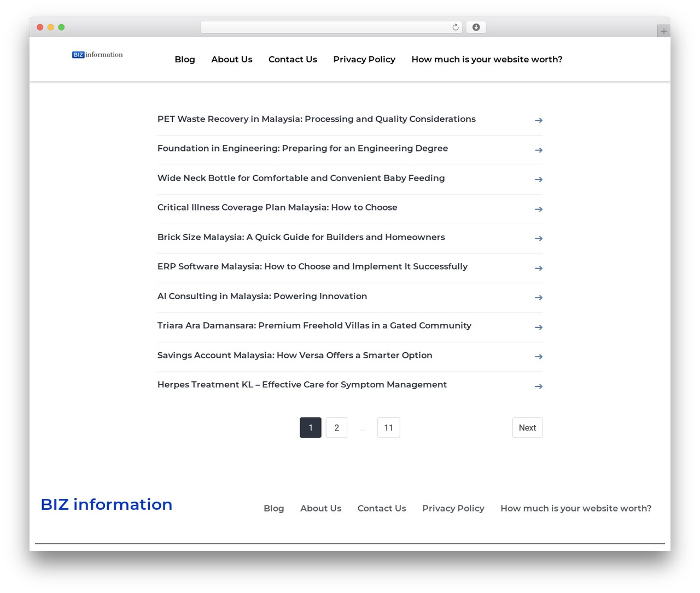Click arrow beside Wide Neck Bottle article
The width and height of the screenshot is (700, 593).
(539, 179)
